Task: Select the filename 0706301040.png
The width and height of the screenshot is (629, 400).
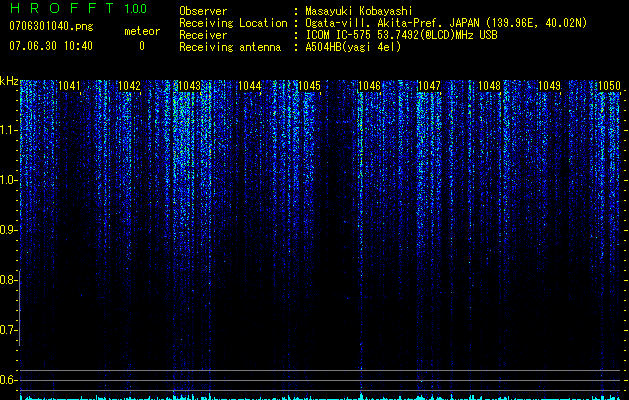Action: click(x=51, y=26)
